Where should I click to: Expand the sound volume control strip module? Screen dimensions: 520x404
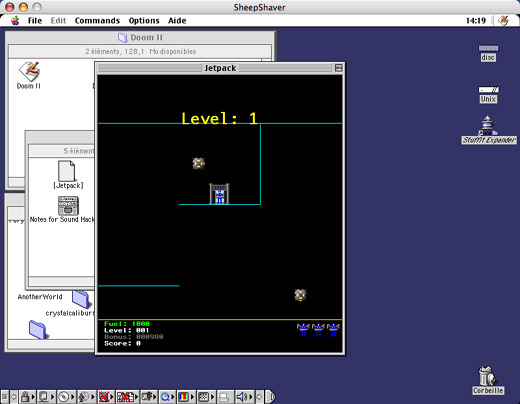coord(244,397)
